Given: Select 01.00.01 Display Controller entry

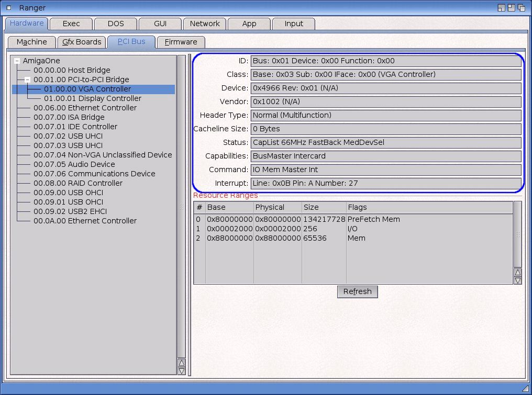Looking at the screenshot, I should 93,98.
